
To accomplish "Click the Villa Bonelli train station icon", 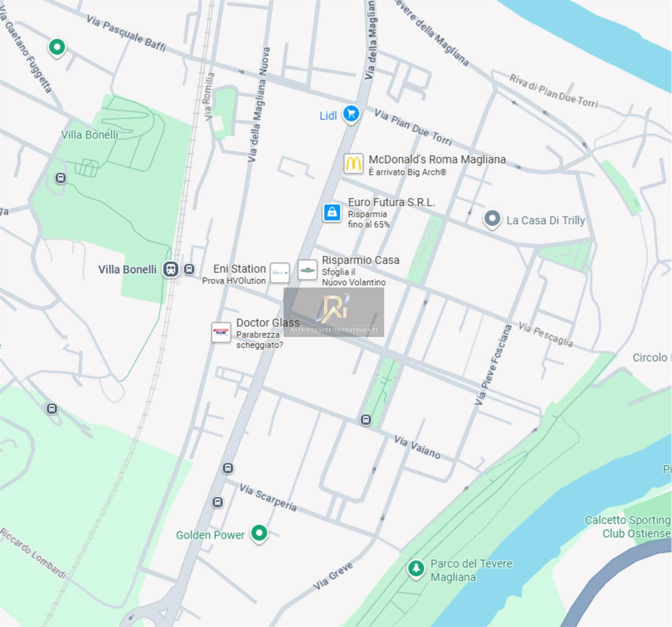I will point(171,269).
